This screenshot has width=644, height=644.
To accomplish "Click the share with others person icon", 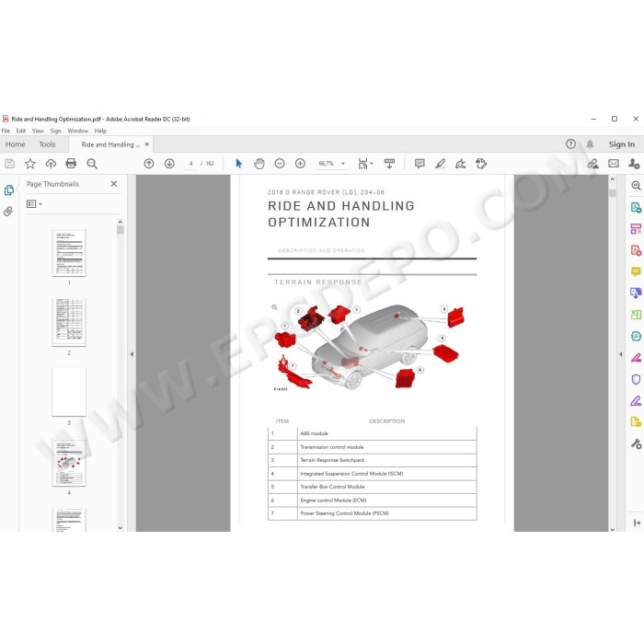I will point(634,164).
